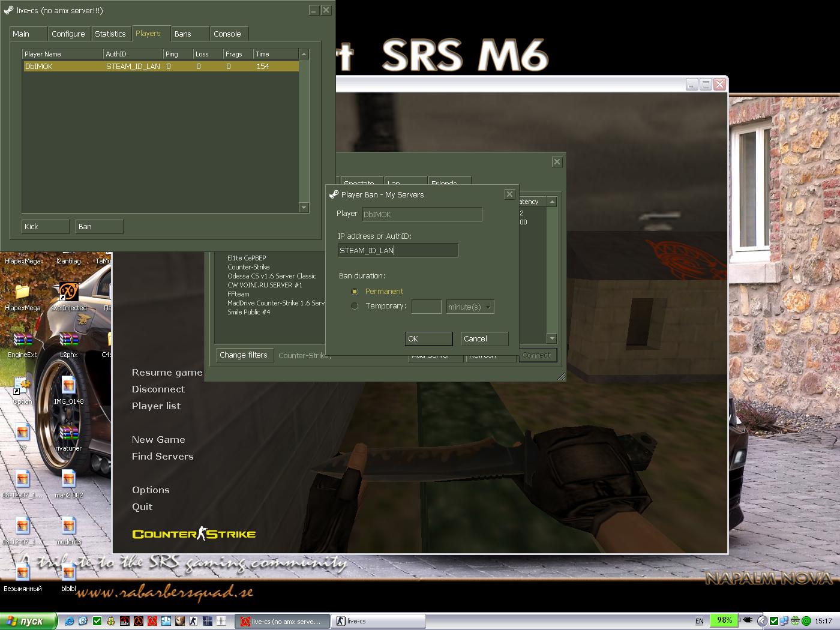
Task: Select the L2phx archive icon
Action: (68, 340)
